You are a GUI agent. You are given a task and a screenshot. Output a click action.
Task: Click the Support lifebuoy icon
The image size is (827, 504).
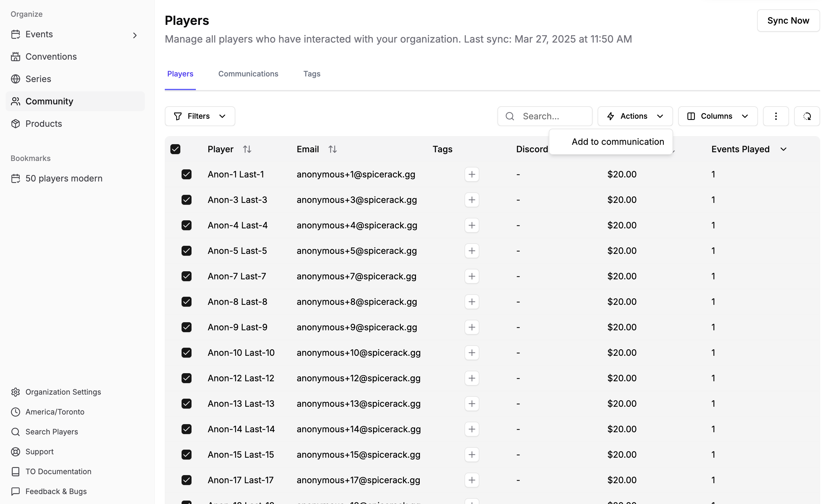pyautogui.click(x=16, y=452)
